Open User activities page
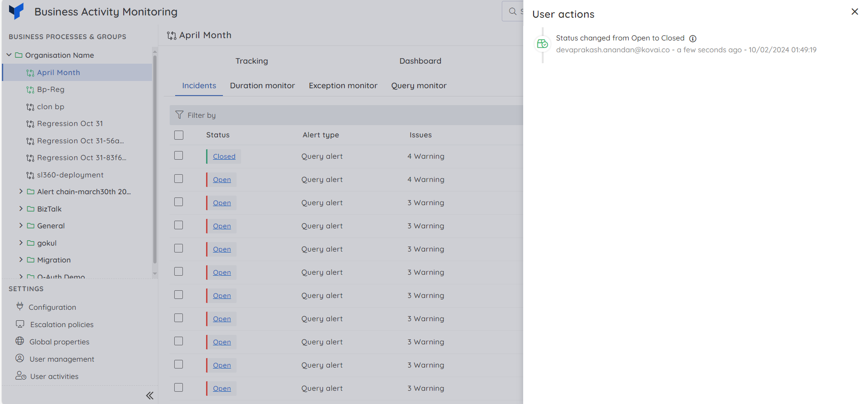868x404 pixels. (54, 376)
